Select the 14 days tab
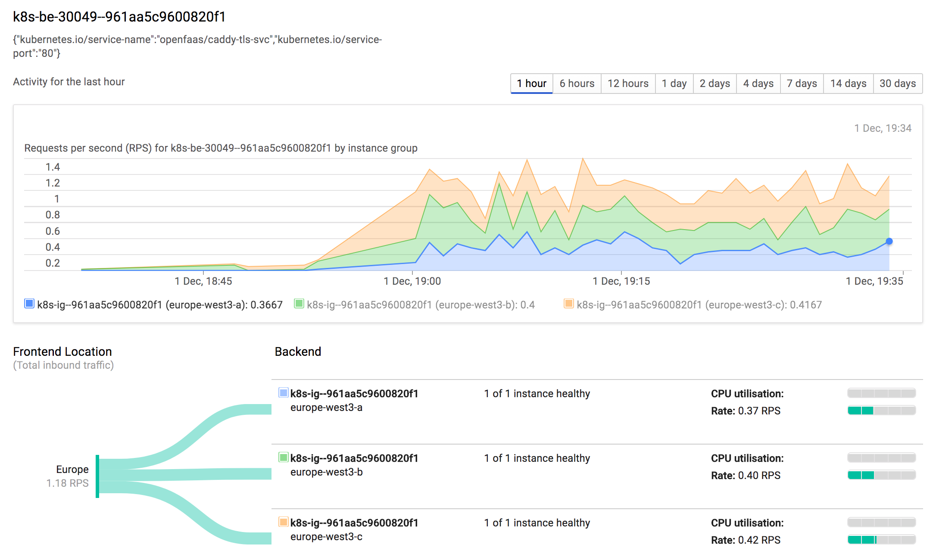This screenshot has width=936, height=560. [848, 83]
